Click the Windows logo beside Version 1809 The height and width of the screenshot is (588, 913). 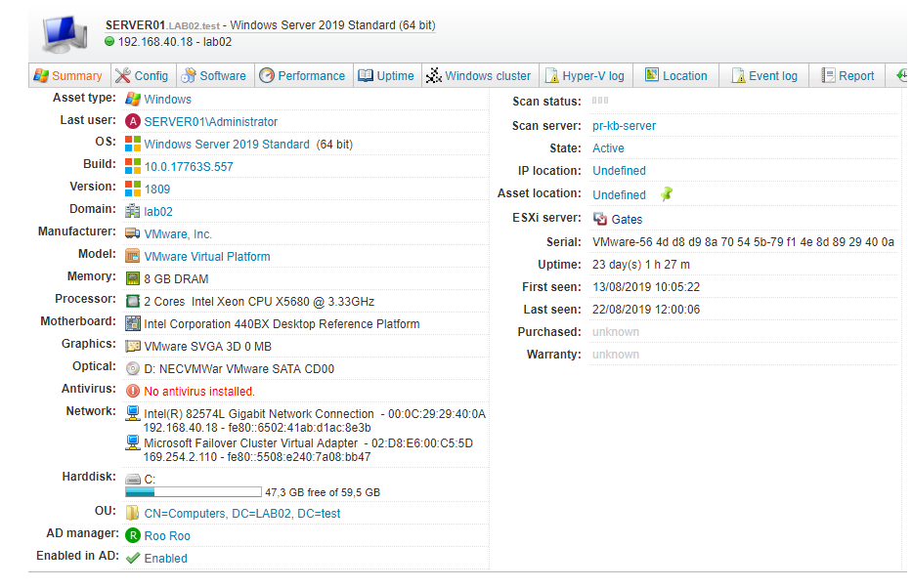coord(133,189)
